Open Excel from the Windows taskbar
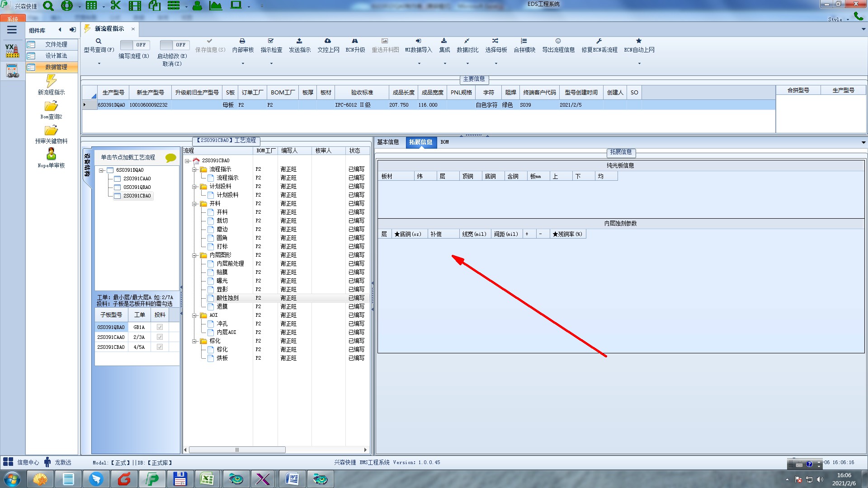This screenshot has width=868, height=488. [x=207, y=479]
